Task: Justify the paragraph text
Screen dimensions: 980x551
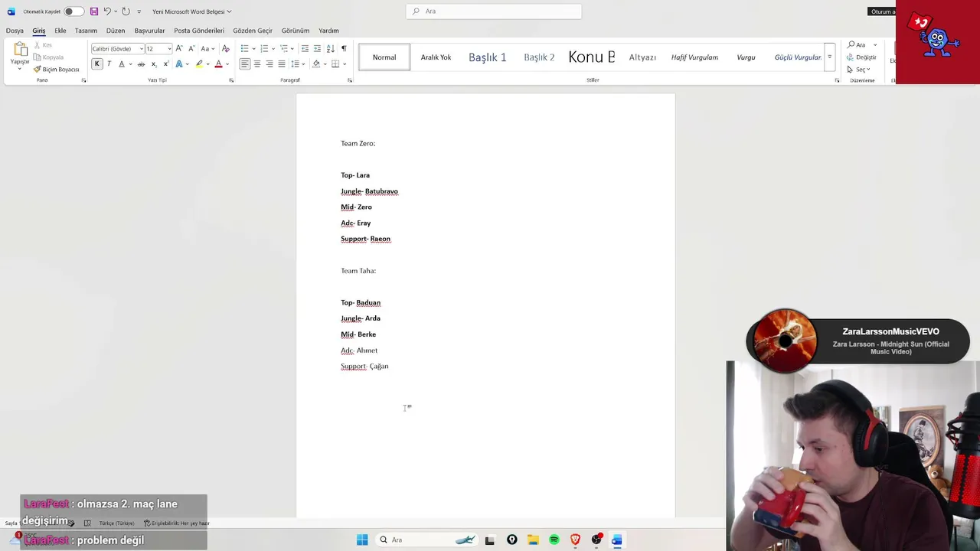Action: [282, 64]
